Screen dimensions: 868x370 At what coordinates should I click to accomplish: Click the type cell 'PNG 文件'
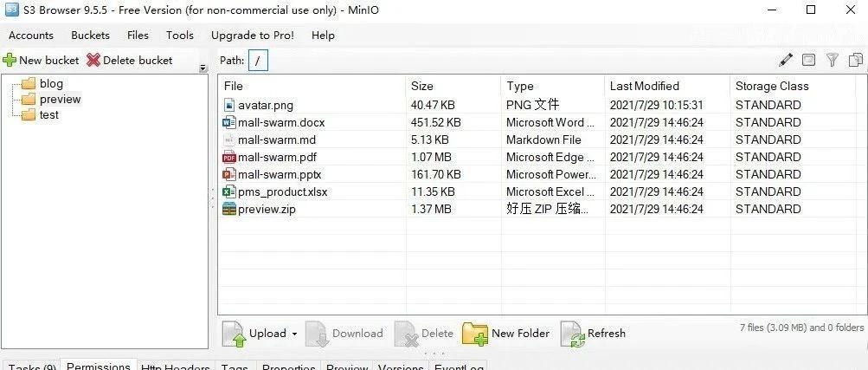pos(532,105)
